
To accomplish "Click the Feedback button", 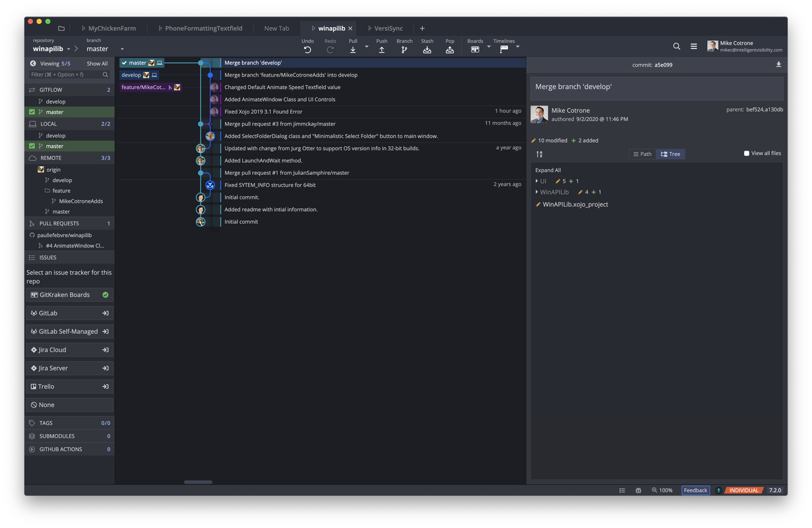I will click(695, 490).
